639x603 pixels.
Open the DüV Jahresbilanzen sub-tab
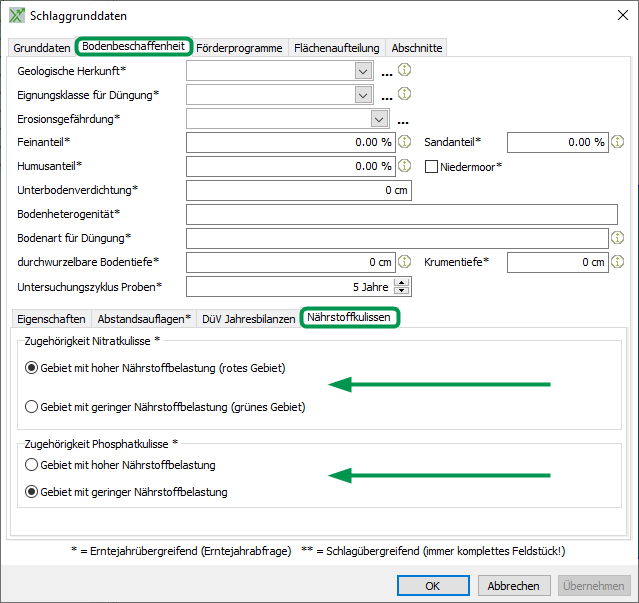tap(248, 319)
